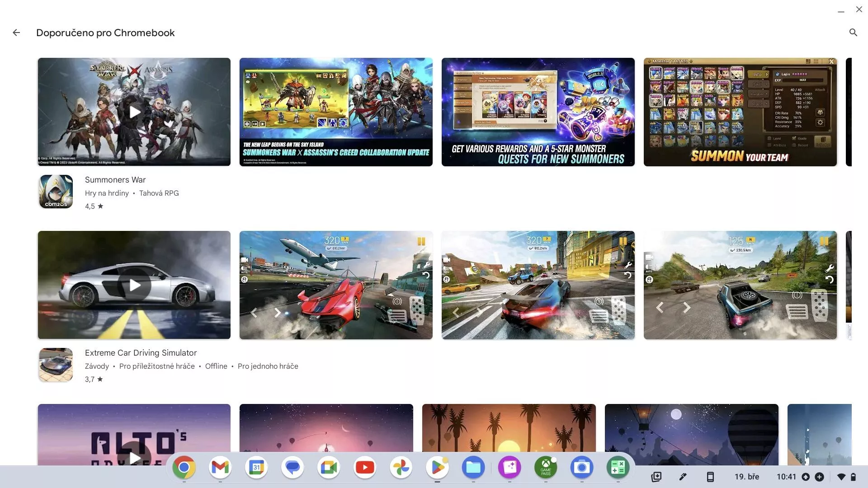
Task: Launch Files app from shelf
Action: pyautogui.click(x=473, y=467)
